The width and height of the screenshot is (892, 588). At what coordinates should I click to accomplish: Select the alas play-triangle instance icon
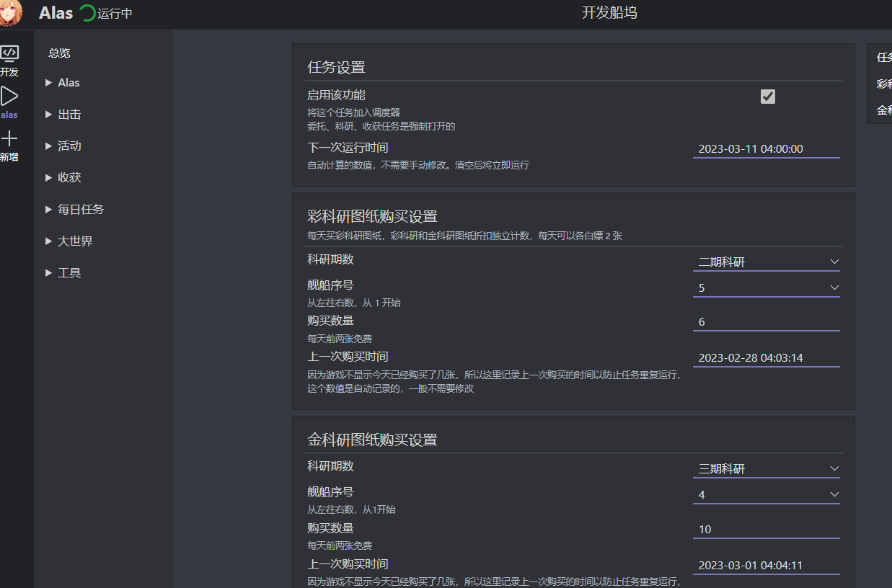9,96
